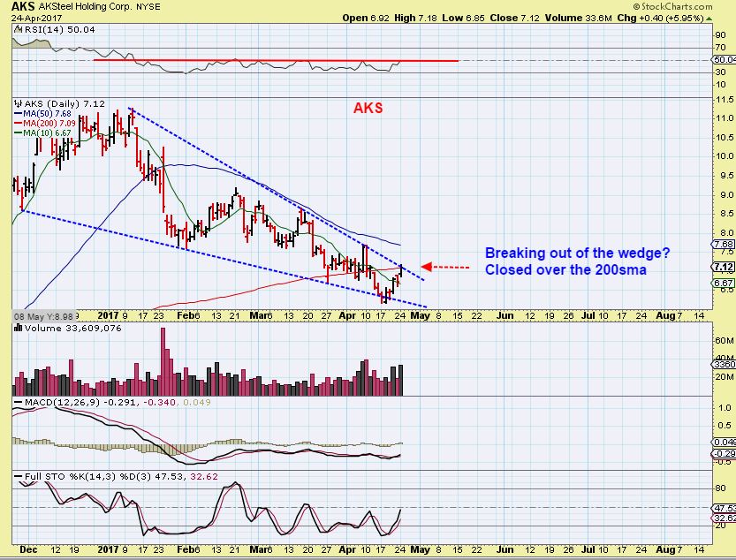Click the High 7.18 value
This screenshot has width=736, height=560.
(x=416, y=19)
